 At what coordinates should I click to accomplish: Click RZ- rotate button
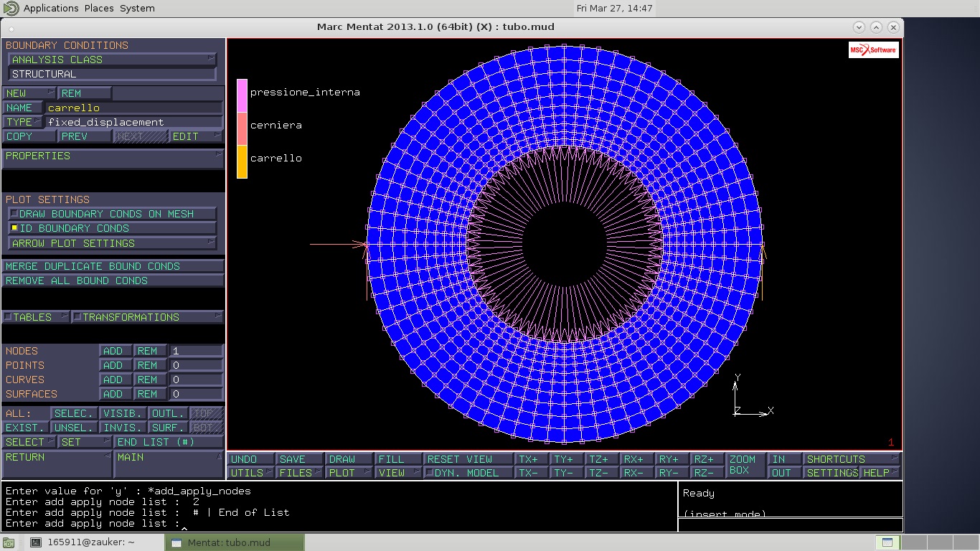[707, 473]
